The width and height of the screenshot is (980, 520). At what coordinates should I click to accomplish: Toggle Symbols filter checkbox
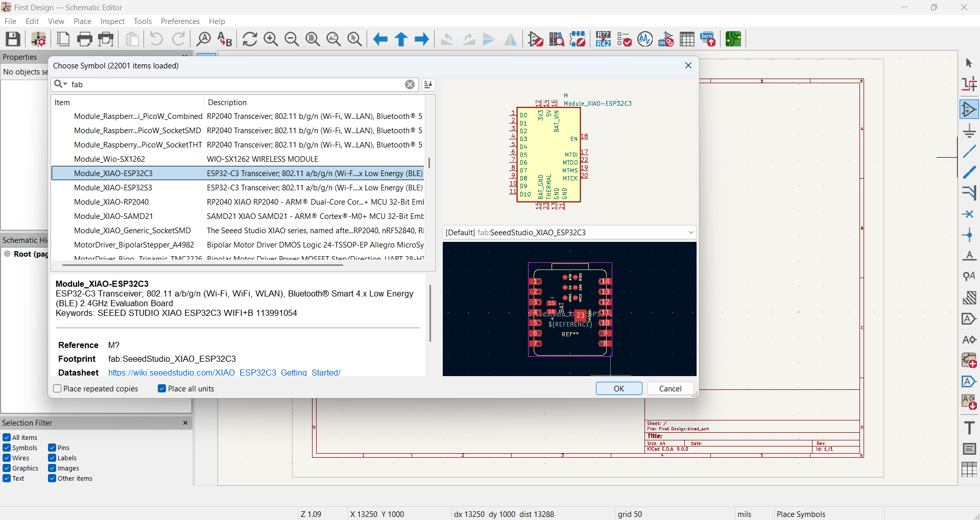pyautogui.click(x=7, y=448)
